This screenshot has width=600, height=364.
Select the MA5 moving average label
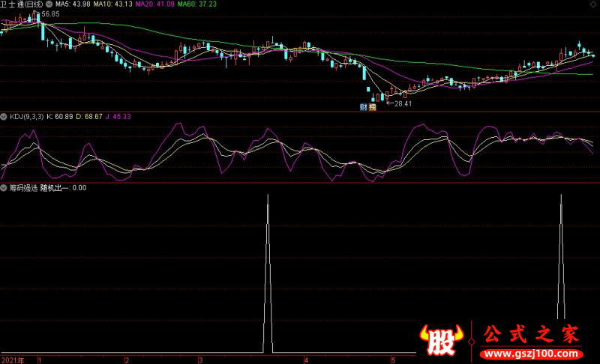pos(72,4)
